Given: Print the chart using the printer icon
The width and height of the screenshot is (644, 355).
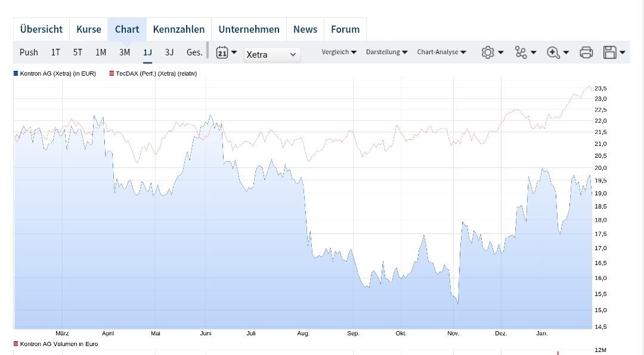Looking at the screenshot, I should tap(586, 52).
